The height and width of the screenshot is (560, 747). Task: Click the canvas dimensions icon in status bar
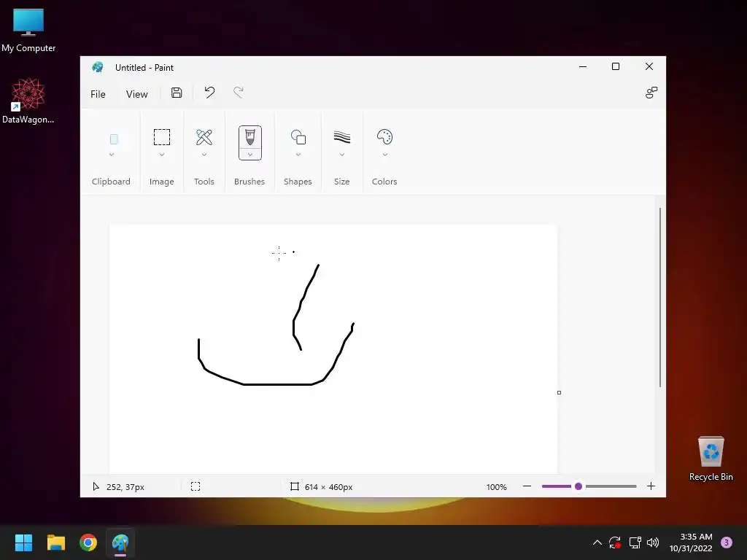[x=295, y=486]
